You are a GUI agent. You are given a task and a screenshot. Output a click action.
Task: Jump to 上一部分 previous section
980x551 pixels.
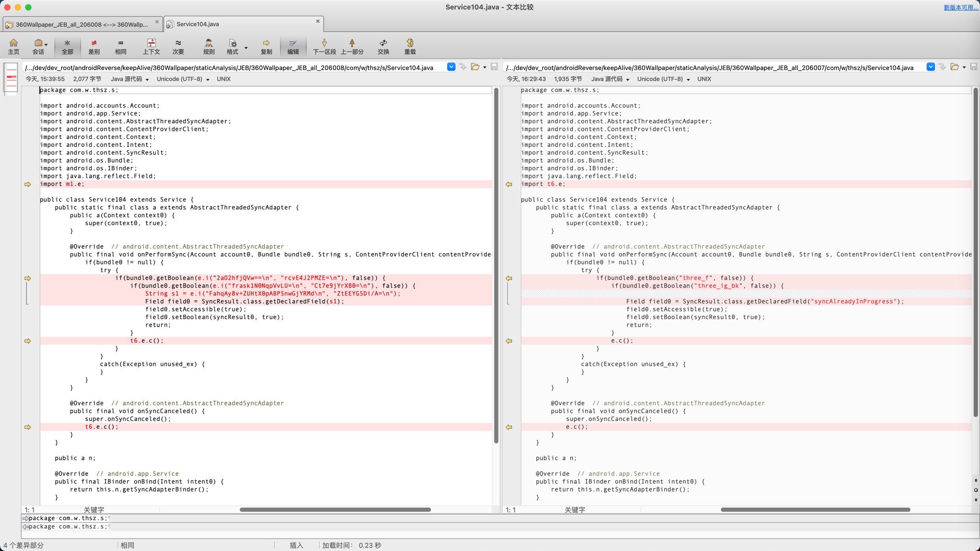[352, 47]
